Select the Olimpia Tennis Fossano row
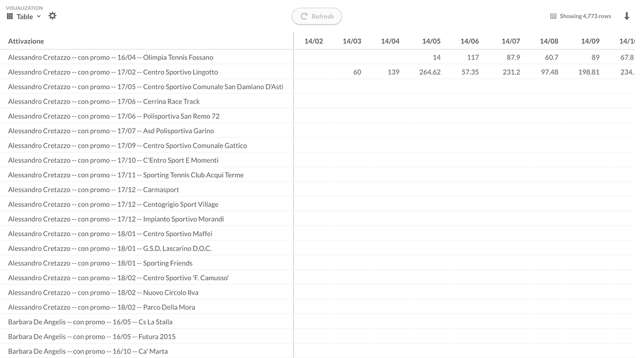The width and height of the screenshot is (644, 358). [111, 57]
